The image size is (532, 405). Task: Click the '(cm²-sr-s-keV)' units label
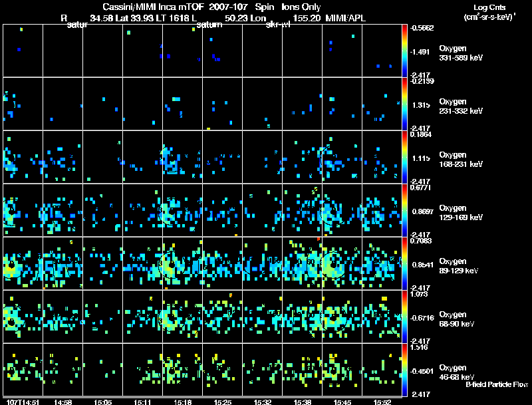click(489, 17)
